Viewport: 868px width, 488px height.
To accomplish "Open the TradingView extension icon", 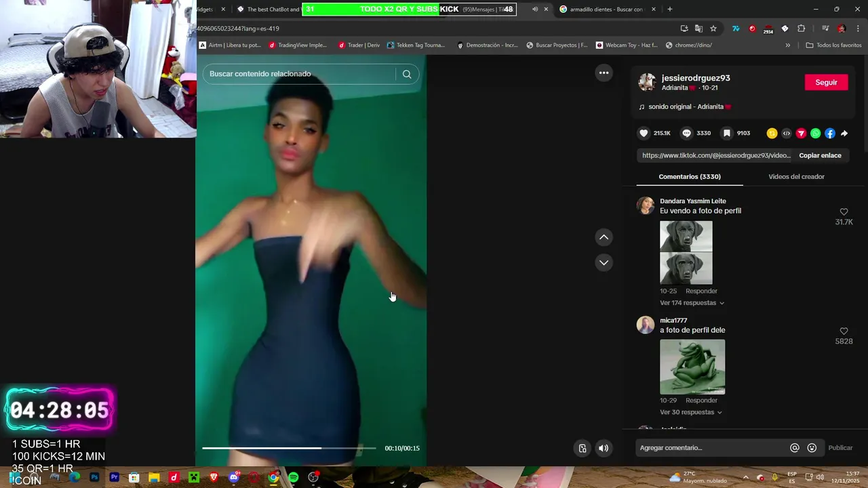I will tap(736, 28).
